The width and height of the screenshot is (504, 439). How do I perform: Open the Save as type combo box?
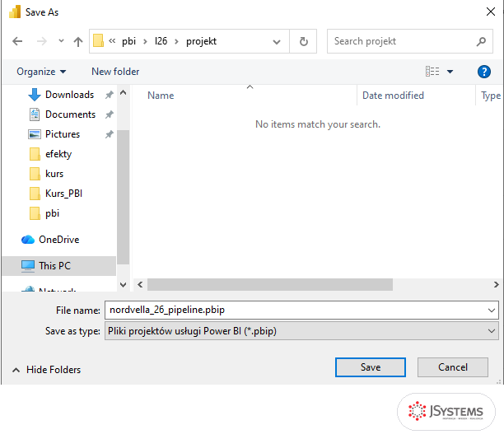[x=301, y=331]
